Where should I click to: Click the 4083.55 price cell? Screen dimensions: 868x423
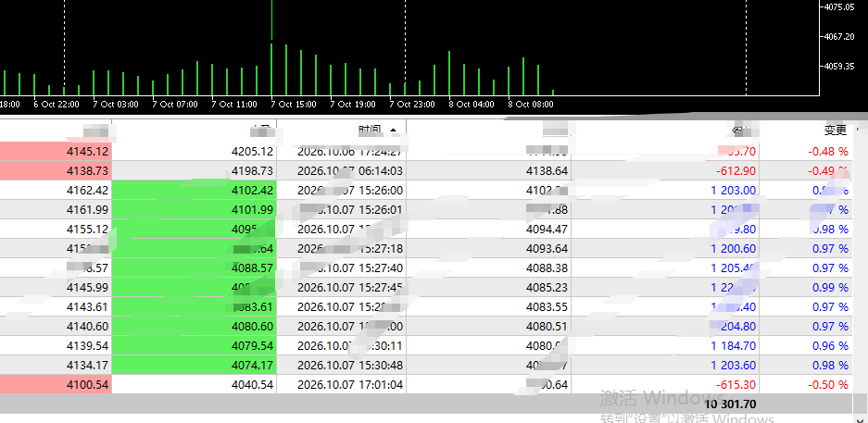click(547, 307)
